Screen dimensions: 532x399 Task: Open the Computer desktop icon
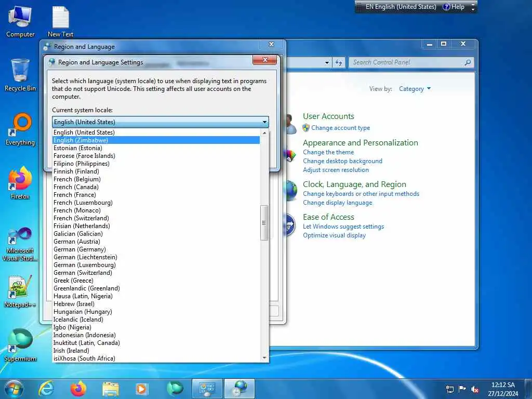point(20,22)
